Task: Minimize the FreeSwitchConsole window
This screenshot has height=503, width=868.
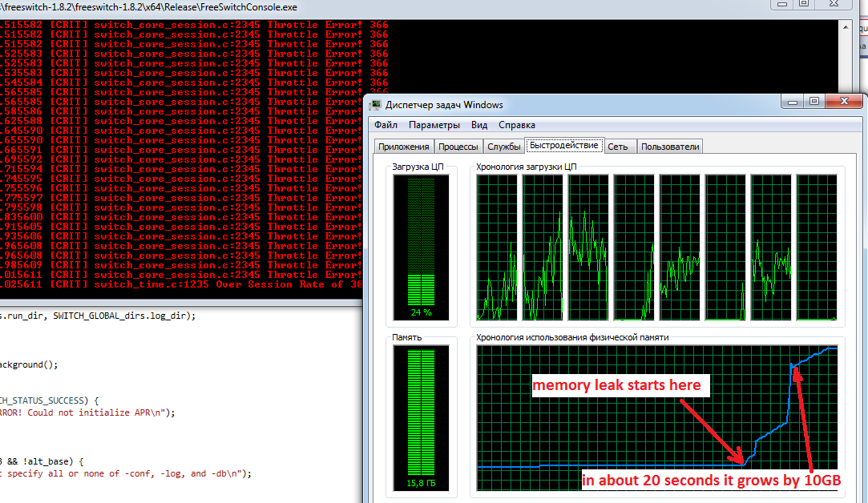Action: [x=782, y=4]
